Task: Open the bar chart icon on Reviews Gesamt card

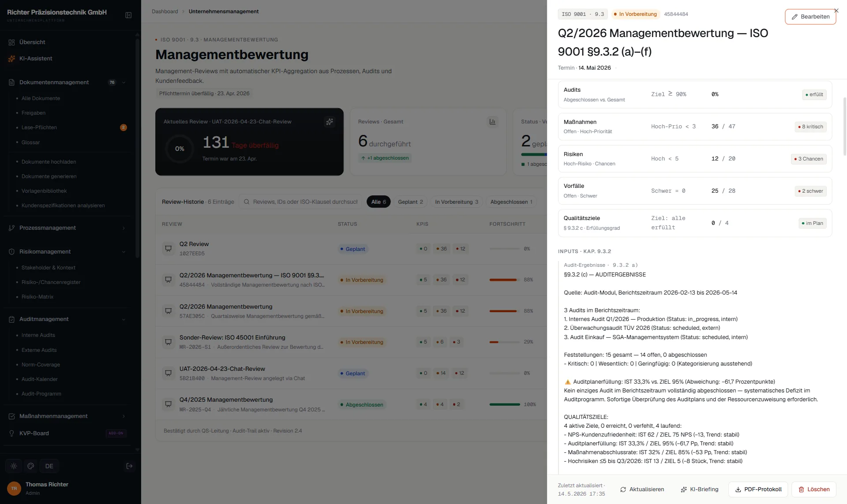Action: click(492, 122)
